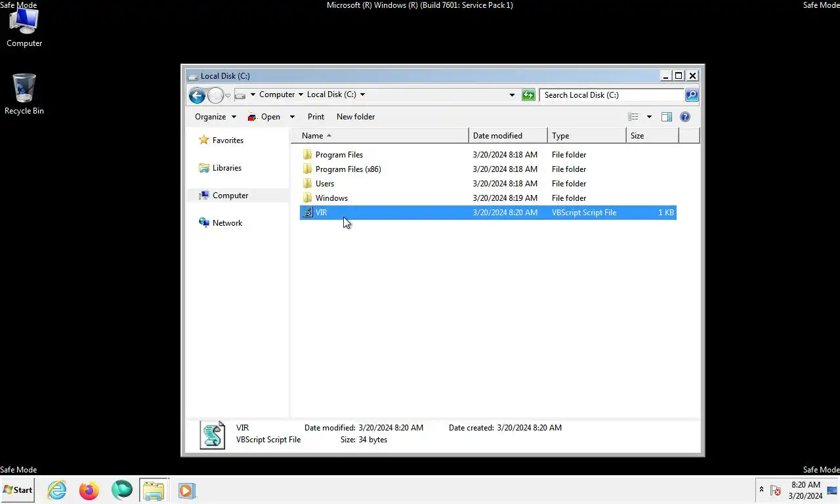840x504 pixels.
Task: Launch Firefox from the taskbar
Action: pos(89,490)
